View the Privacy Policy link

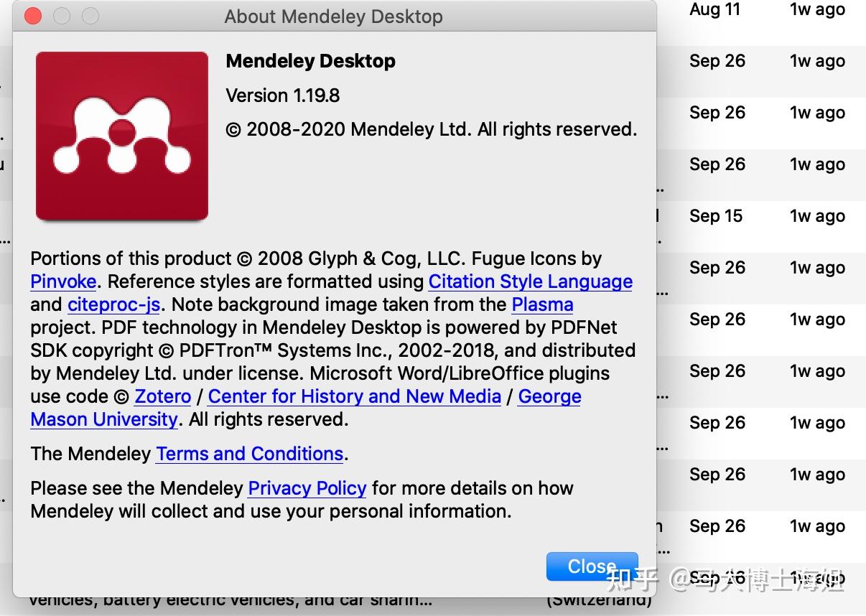point(307,488)
